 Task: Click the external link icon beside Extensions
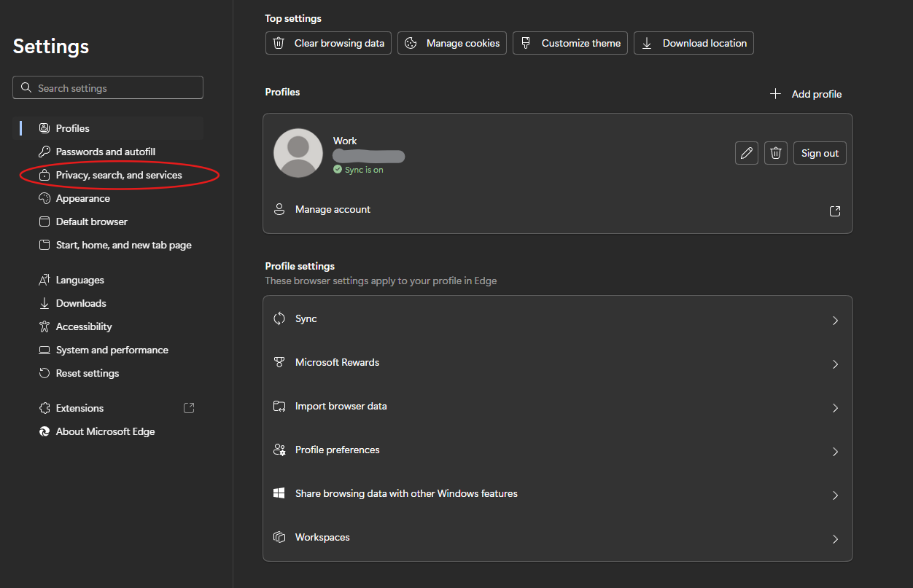189,408
